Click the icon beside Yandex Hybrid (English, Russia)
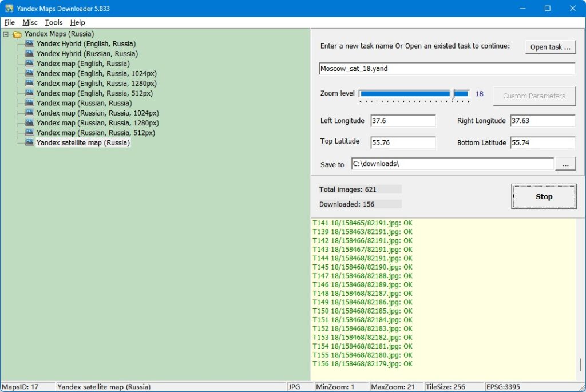Image resolution: width=586 pixels, height=392 pixels. 30,43
